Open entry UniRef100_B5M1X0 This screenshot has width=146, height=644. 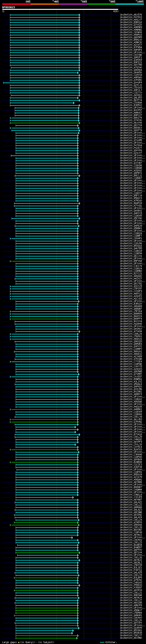click(x=131, y=40)
